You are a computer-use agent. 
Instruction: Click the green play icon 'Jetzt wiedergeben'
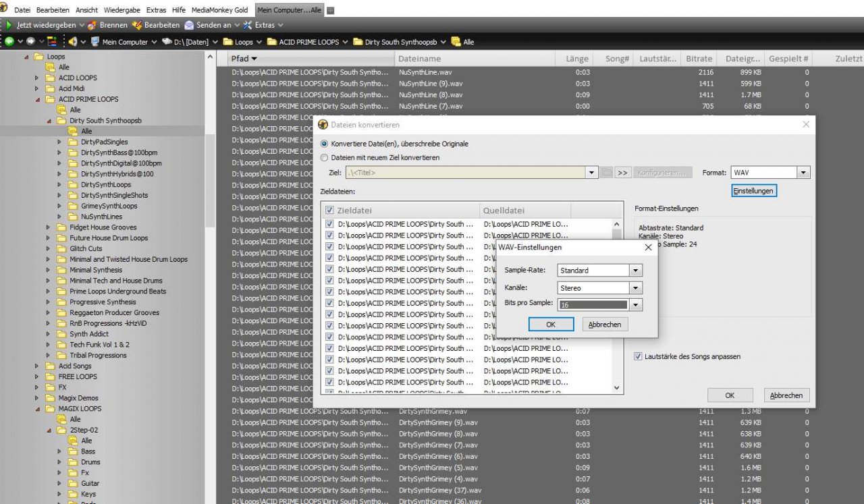9,25
